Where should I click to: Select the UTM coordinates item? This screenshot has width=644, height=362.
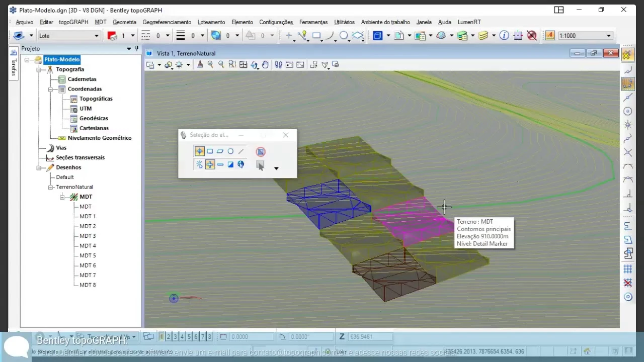86,109
